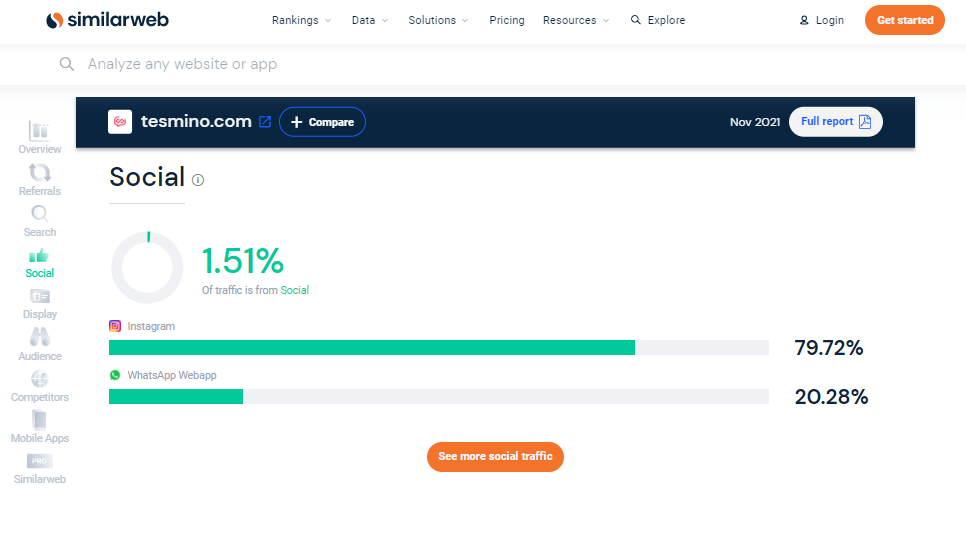Click the Get started button
The height and width of the screenshot is (556, 966).
point(904,20)
